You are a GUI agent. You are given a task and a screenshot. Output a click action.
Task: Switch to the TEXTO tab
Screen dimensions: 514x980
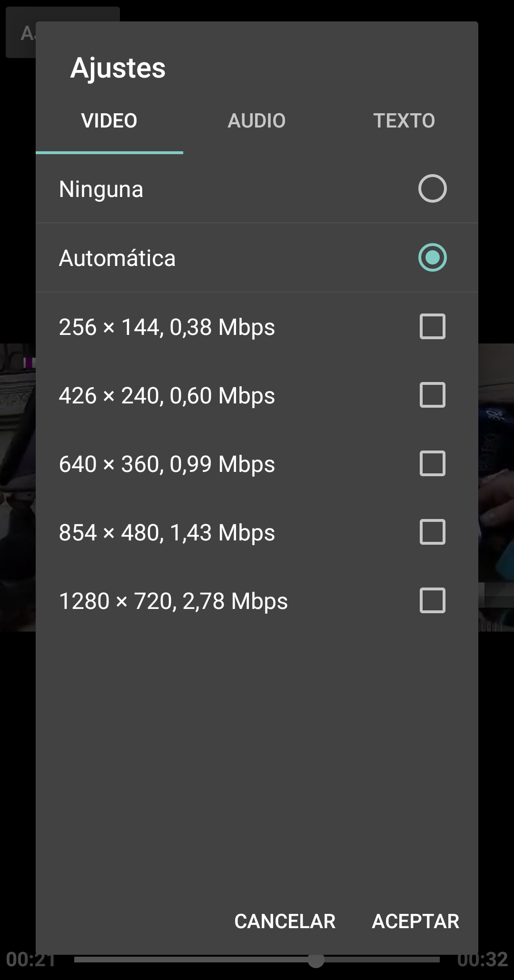coord(404,121)
